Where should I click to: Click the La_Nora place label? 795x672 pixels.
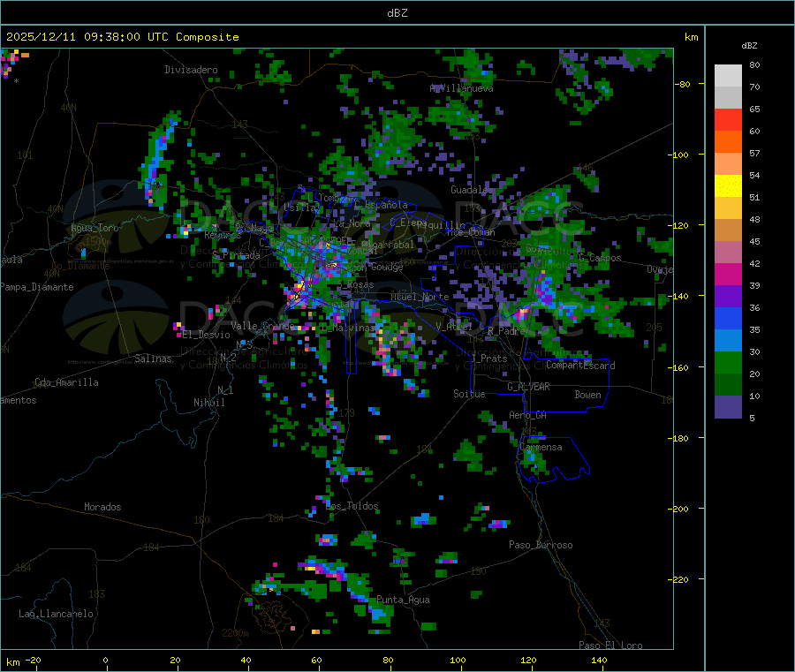click(352, 223)
